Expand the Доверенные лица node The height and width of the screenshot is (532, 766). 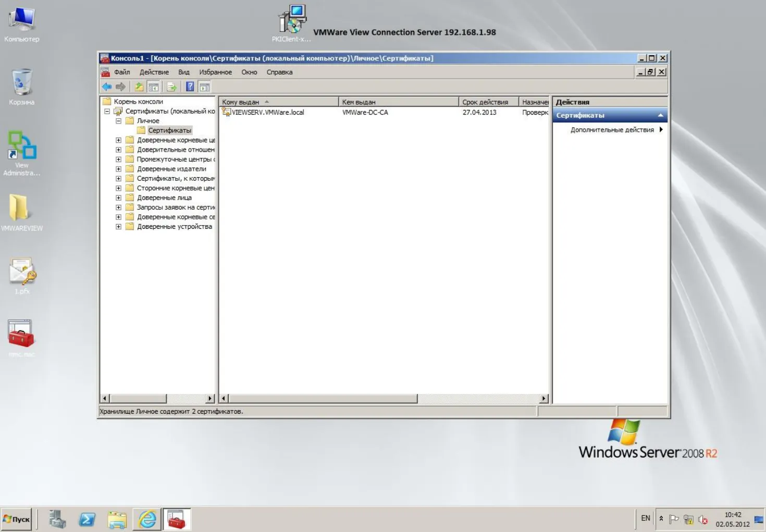click(x=118, y=198)
